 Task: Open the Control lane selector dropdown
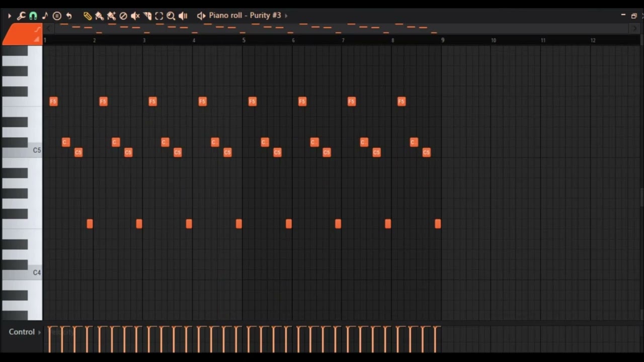[x=22, y=332]
